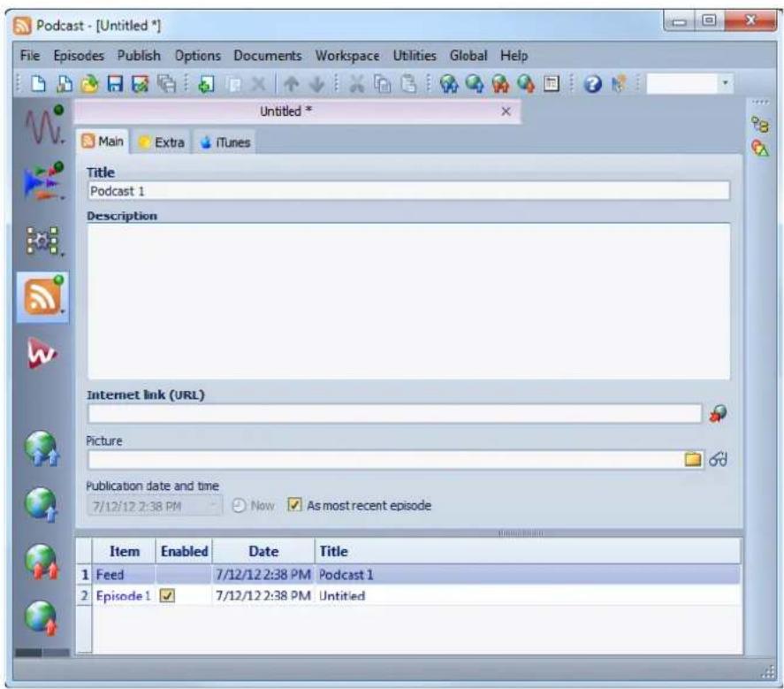Switch to the Extra tab

pos(162,142)
